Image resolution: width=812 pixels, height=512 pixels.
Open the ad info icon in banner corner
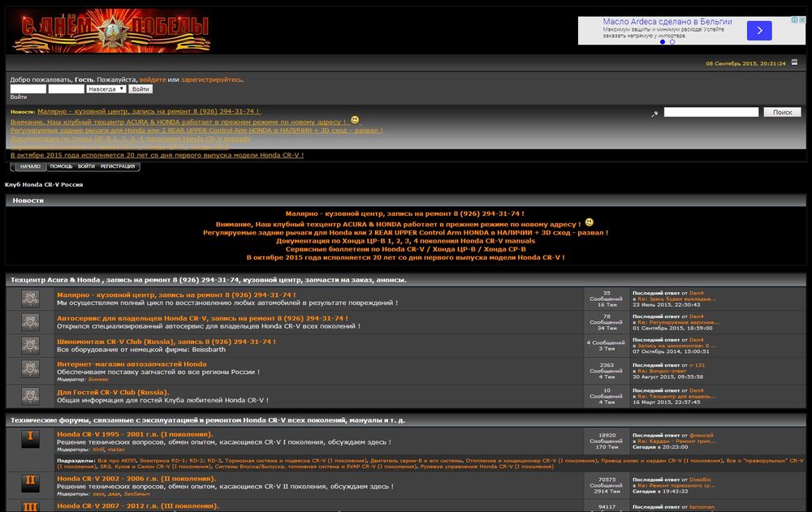(x=794, y=19)
